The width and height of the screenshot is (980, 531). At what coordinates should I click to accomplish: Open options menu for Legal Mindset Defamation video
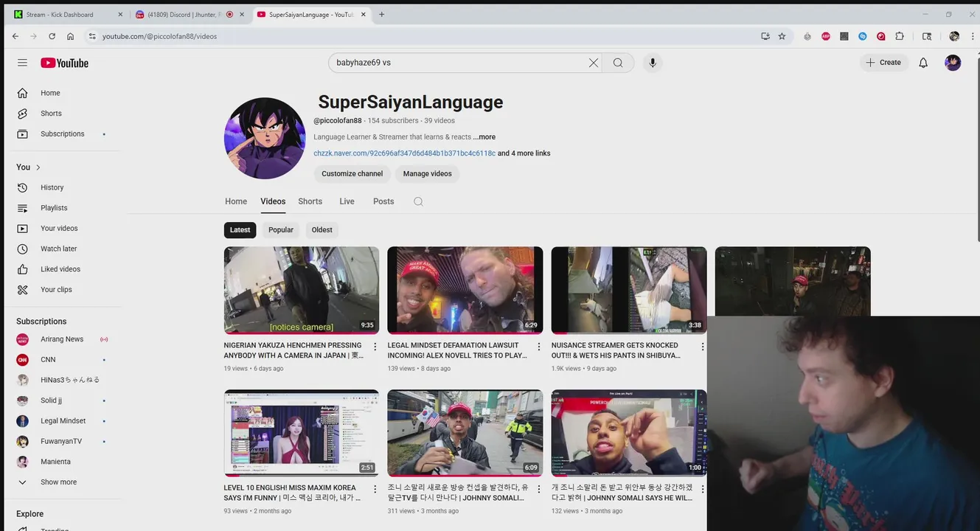[538, 347]
